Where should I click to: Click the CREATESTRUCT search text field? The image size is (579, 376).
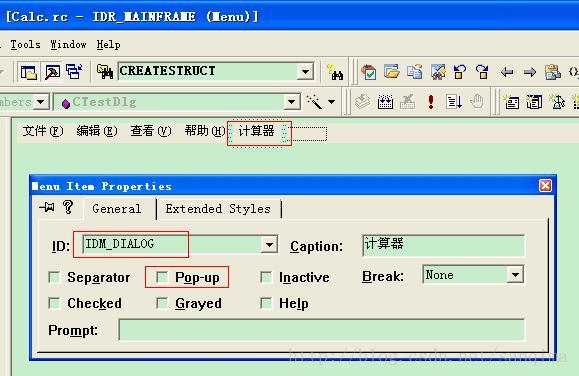pos(208,71)
